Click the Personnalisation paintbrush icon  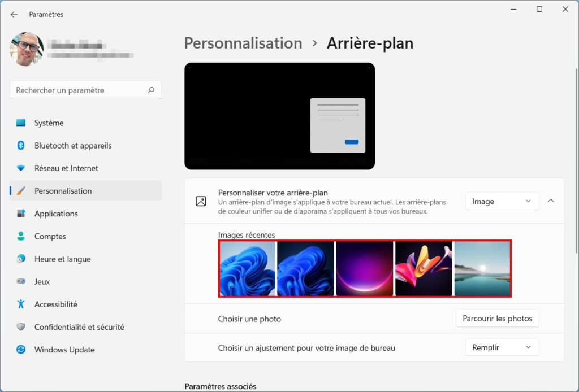tap(21, 191)
